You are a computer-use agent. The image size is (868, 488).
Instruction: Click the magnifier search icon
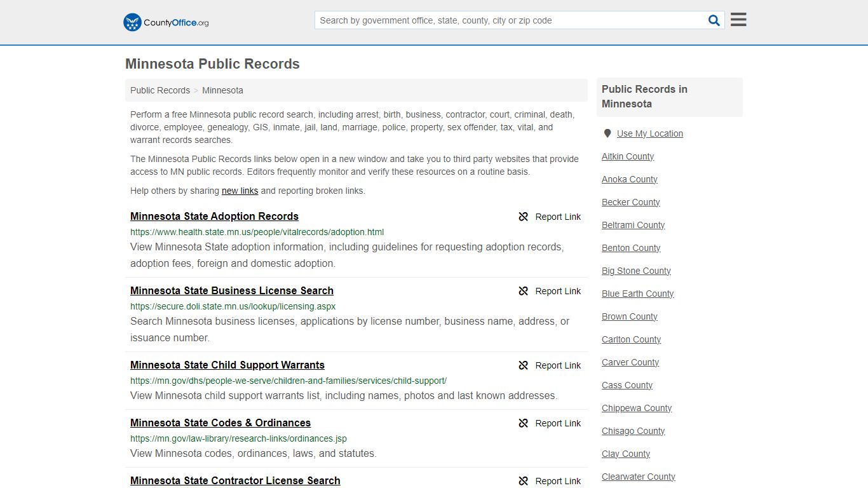pos(714,20)
